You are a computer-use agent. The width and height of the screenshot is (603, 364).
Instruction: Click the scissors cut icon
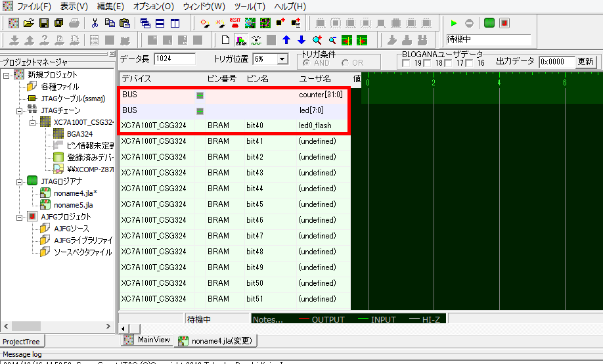point(95,23)
